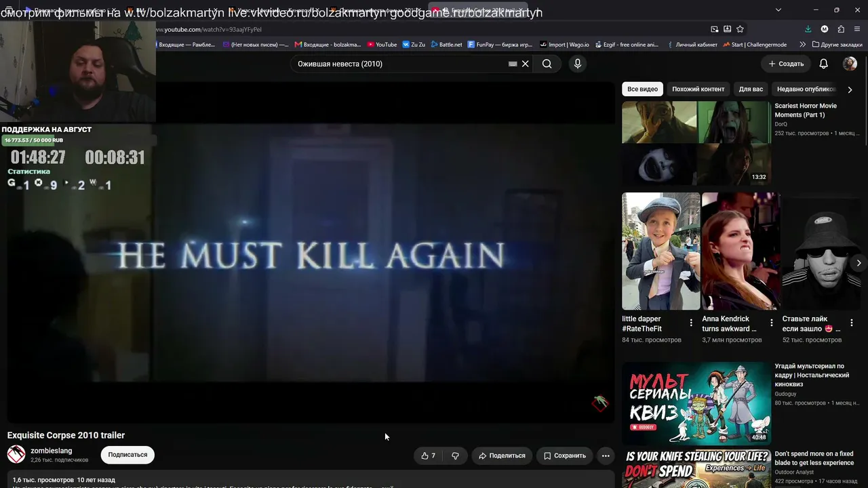Show more filter chips with right arrow
This screenshot has height=488, width=868.
point(850,89)
